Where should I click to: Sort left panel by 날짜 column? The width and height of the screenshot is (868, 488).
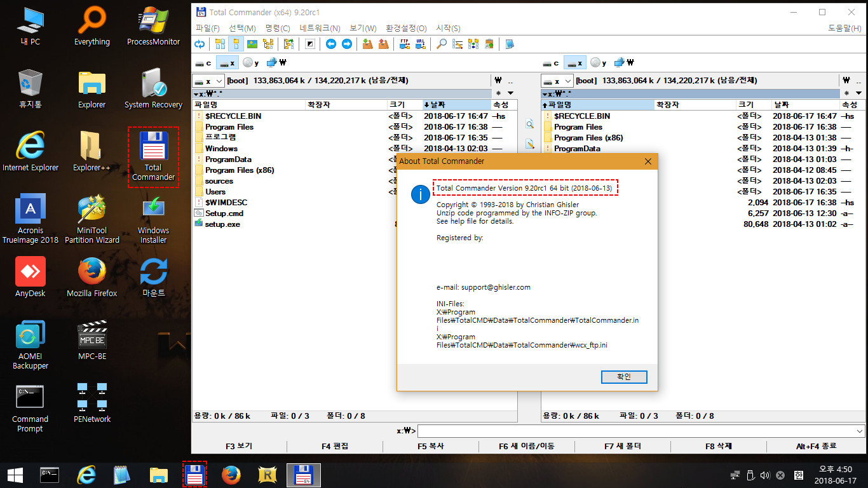[456, 105]
